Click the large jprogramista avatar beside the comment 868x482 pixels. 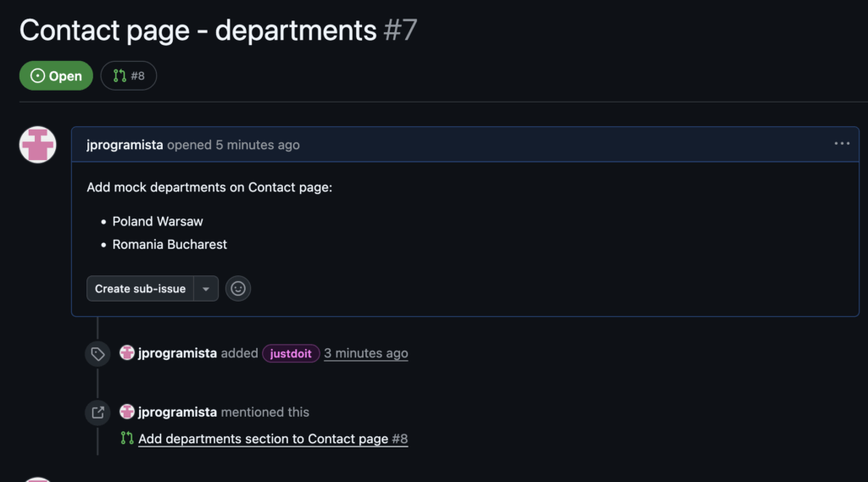pos(38,145)
